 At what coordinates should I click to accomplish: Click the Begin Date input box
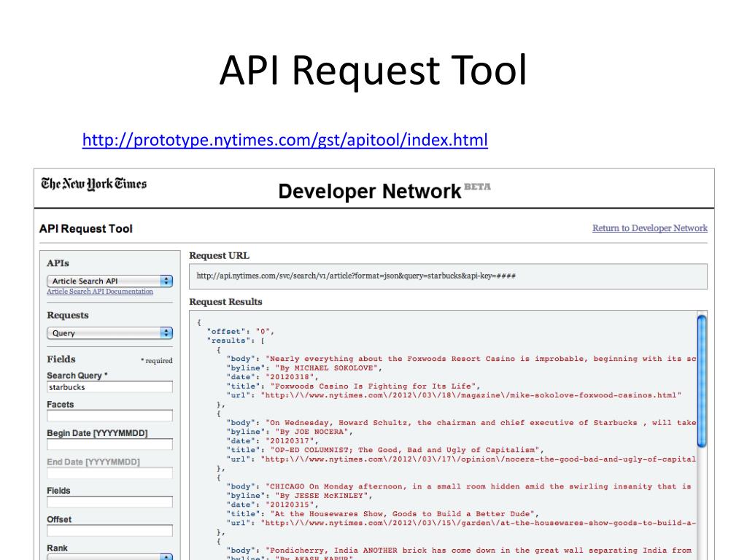(x=109, y=444)
